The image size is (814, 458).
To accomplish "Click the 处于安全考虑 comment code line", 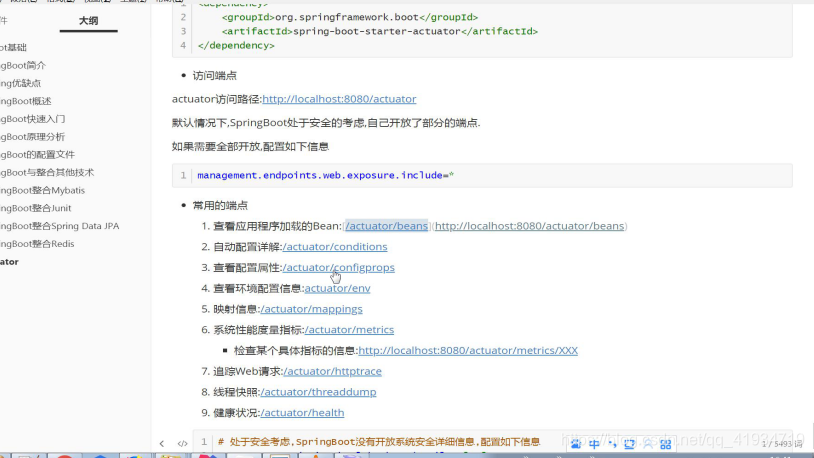I will (379, 442).
